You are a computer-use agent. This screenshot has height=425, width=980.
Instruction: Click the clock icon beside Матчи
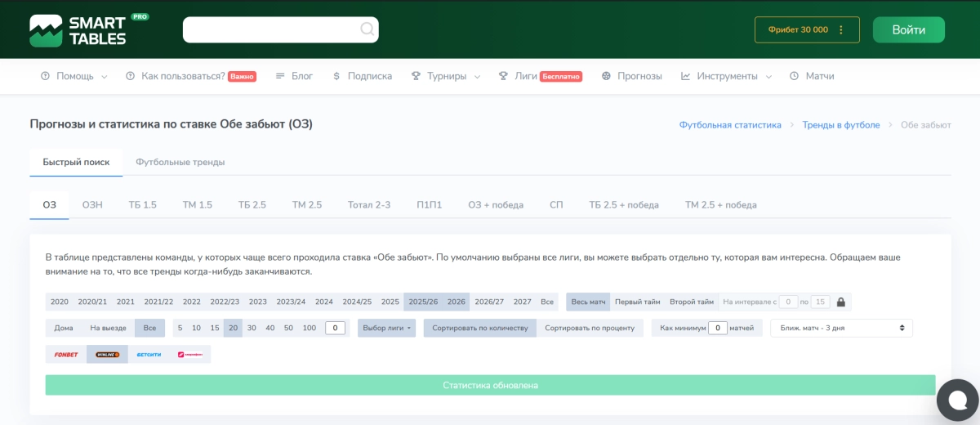[794, 76]
